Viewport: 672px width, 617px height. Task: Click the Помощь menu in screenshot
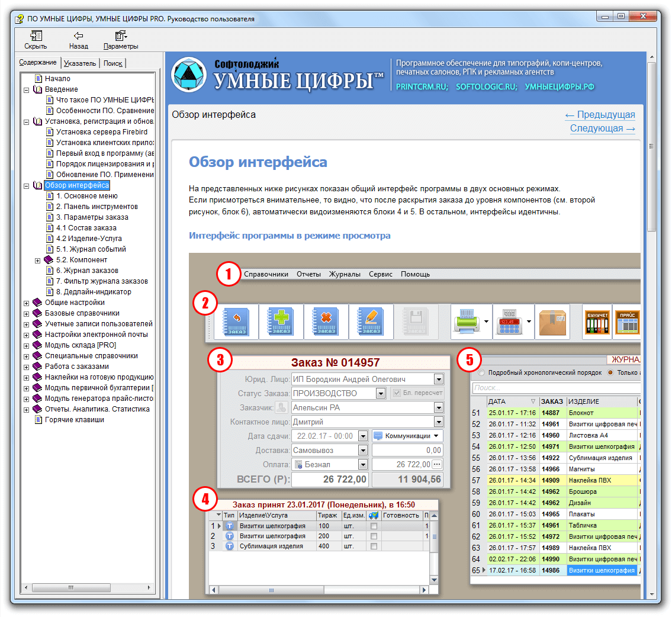pyautogui.click(x=415, y=274)
